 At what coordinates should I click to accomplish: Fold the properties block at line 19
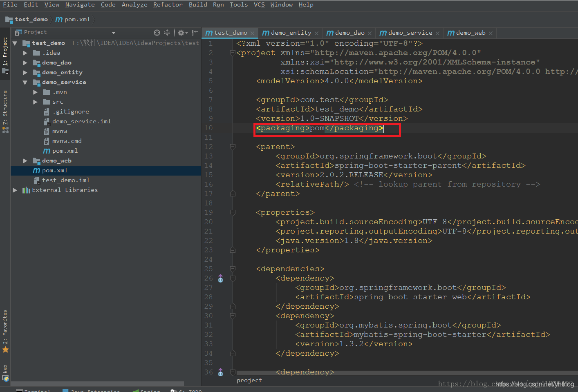233,213
